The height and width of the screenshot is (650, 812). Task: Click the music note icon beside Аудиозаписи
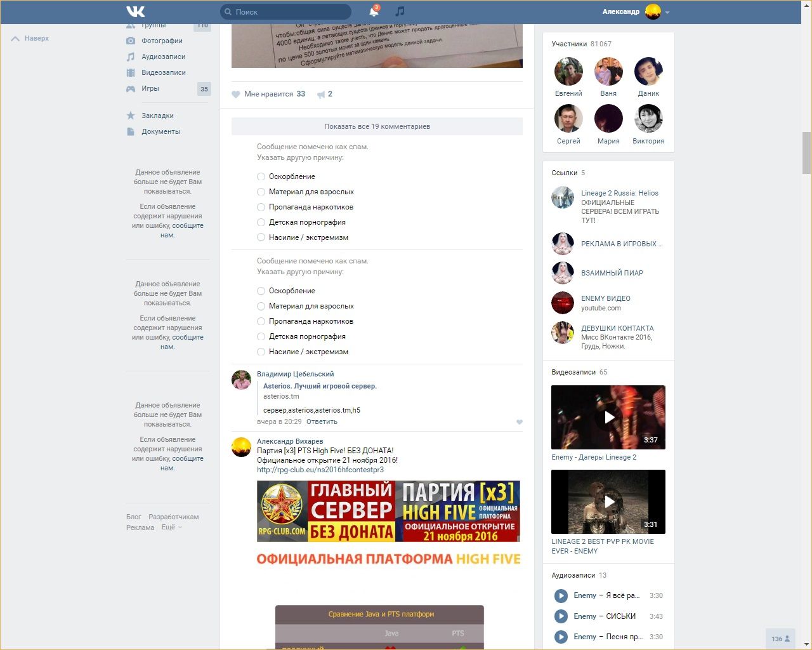point(131,56)
